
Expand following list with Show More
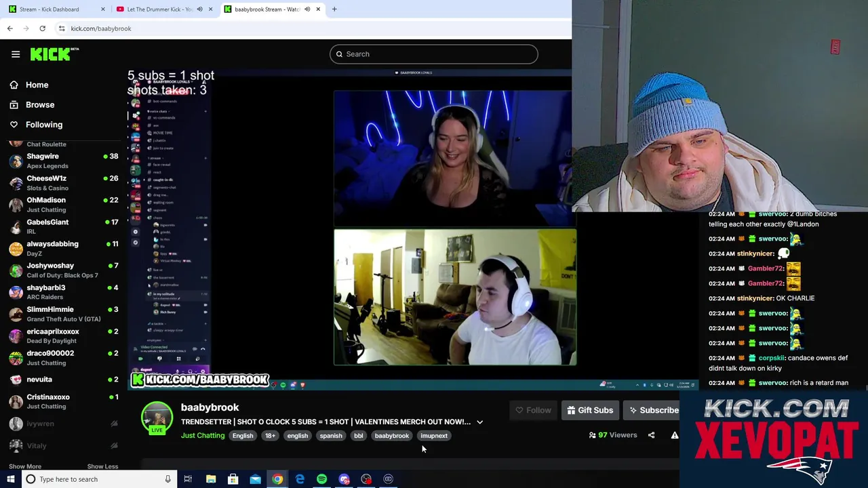pos(25,466)
